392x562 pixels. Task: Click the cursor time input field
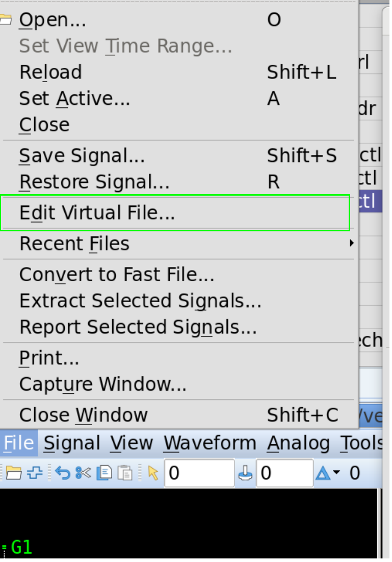pyautogui.click(x=199, y=473)
